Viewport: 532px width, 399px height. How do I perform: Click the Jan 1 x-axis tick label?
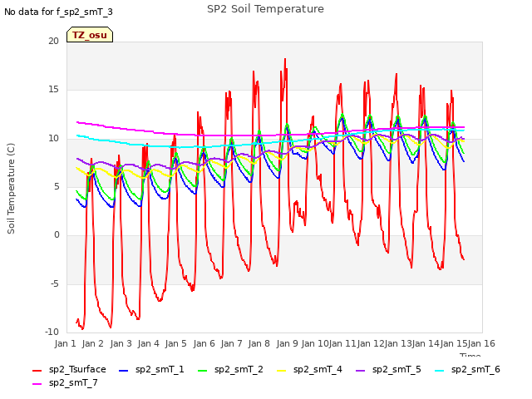(x=65, y=343)
